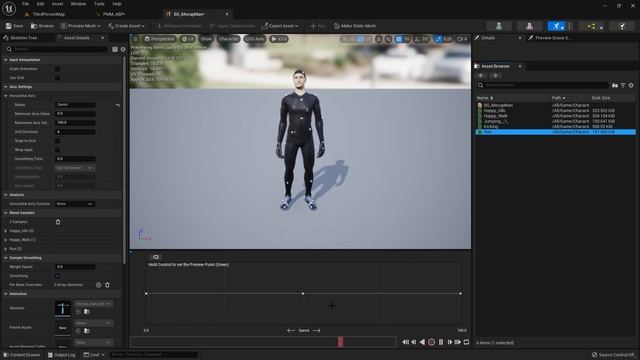Switch to Skeleton editing mode icon
The image size is (640, 360).
(499, 26)
